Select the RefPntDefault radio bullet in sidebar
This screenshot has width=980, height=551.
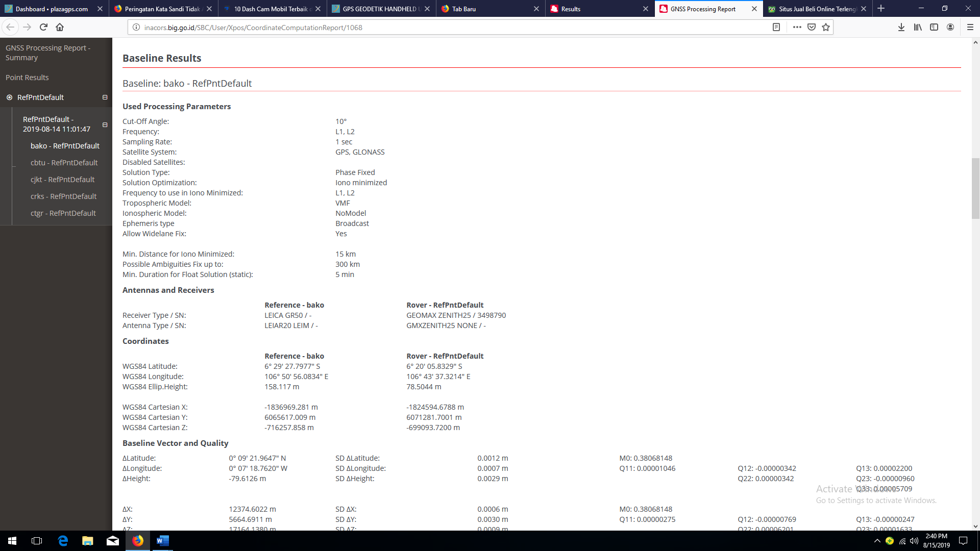(x=9, y=97)
